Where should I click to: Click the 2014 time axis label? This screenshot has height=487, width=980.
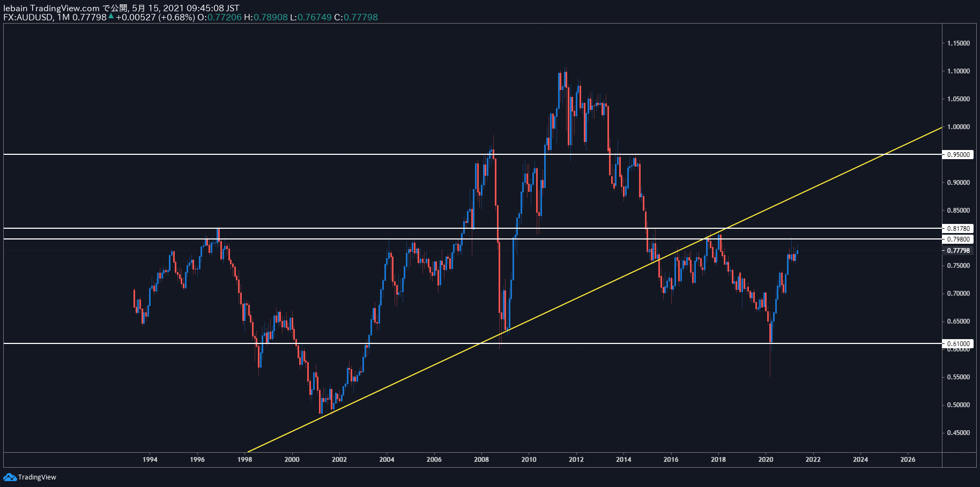623,459
